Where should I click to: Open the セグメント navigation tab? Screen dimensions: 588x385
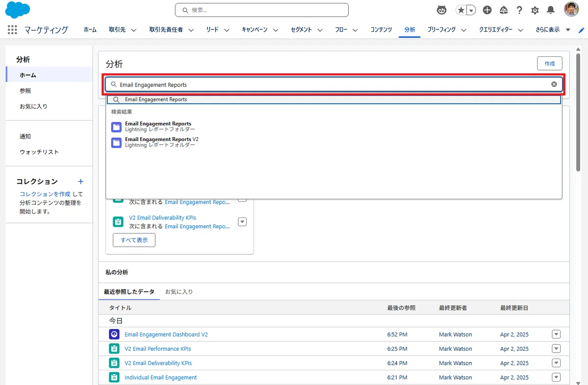(301, 30)
